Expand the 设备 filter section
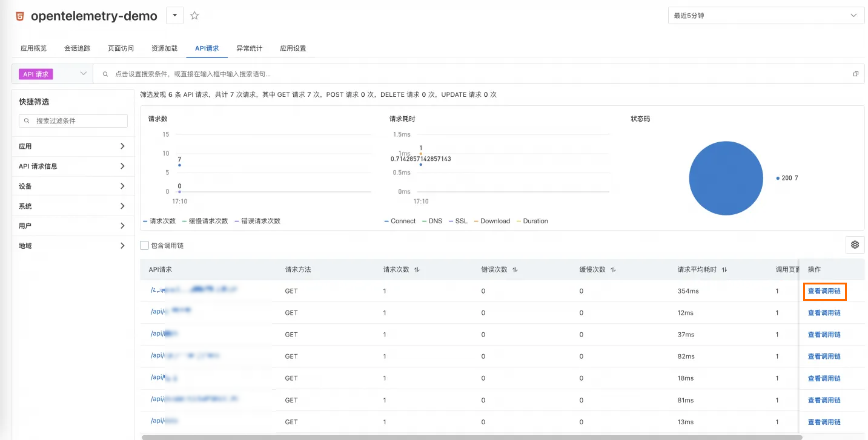Image resolution: width=868 pixels, height=440 pixels. tap(73, 186)
